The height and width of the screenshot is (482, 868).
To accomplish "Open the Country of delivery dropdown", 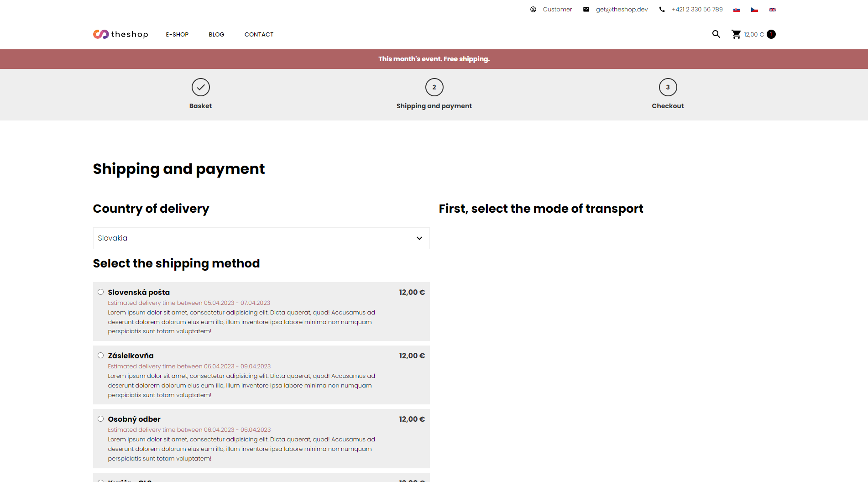I will pyautogui.click(x=261, y=238).
